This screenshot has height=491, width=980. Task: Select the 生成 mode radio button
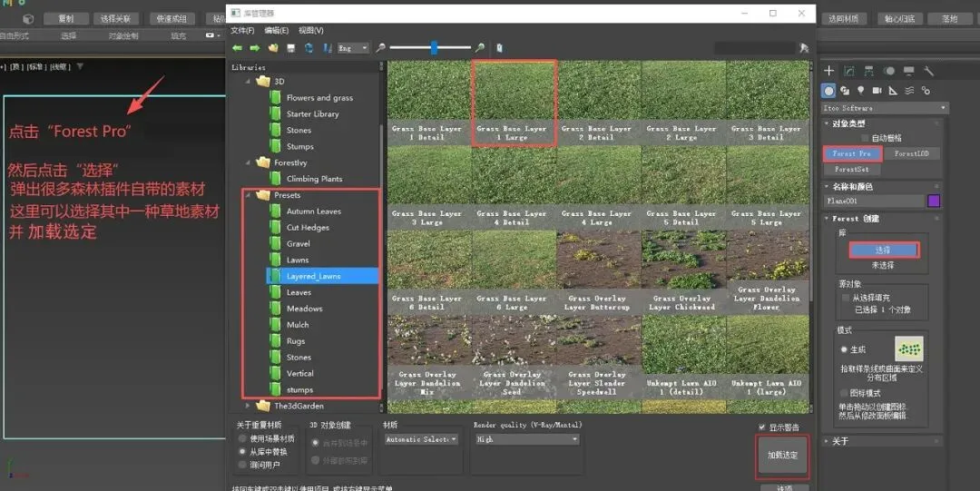[844, 349]
